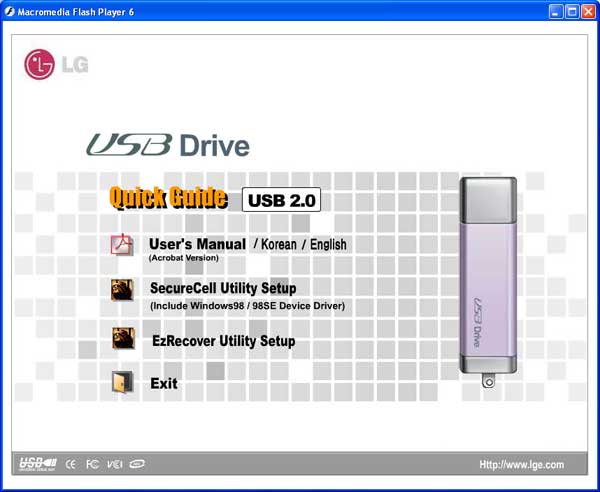
Task: Click the LG logo
Action: click(56, 64)
